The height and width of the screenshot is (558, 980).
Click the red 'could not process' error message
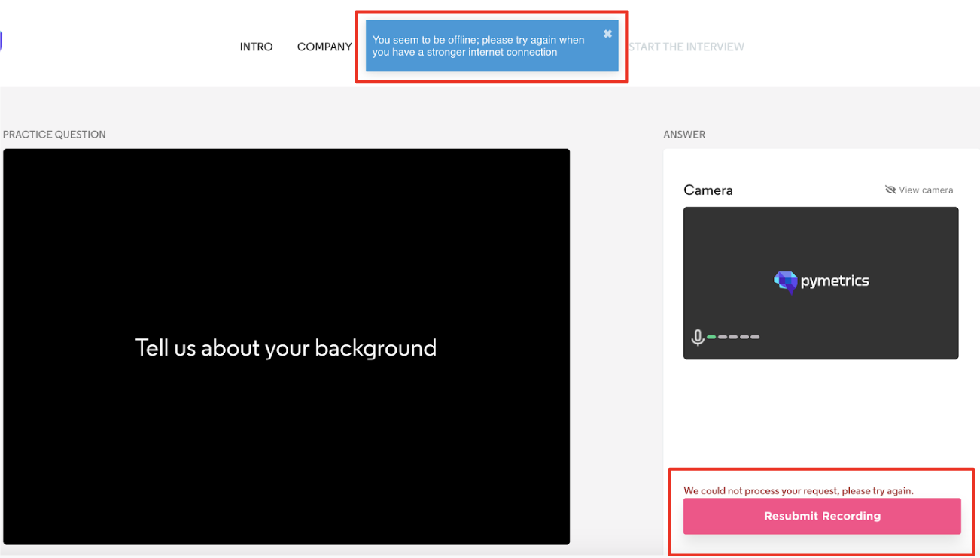(x=798, y=490)
